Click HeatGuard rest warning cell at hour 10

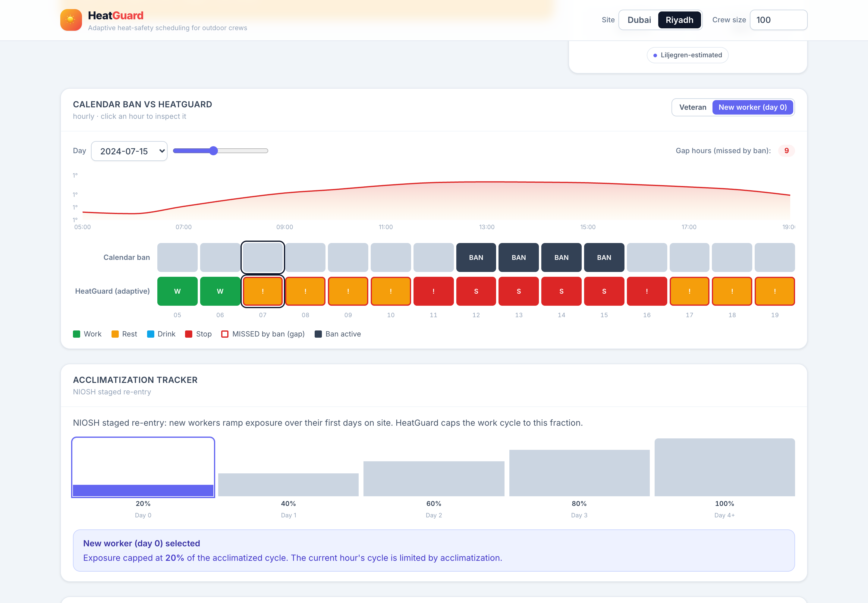(x=391, y=291)
